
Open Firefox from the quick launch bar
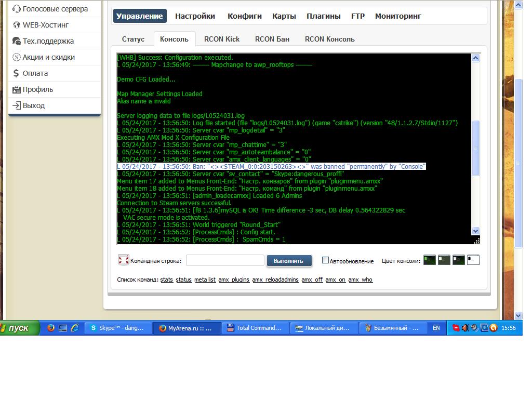pyautogui.click(x=50, y=328)
